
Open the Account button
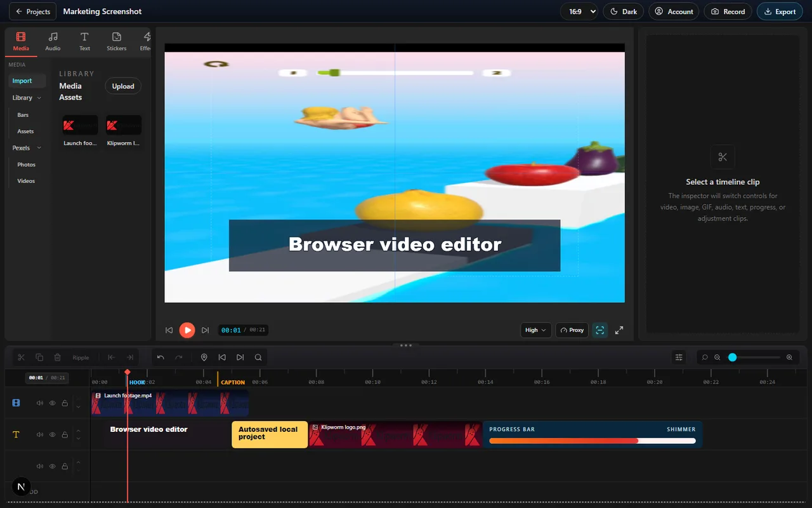coord(674,11)
